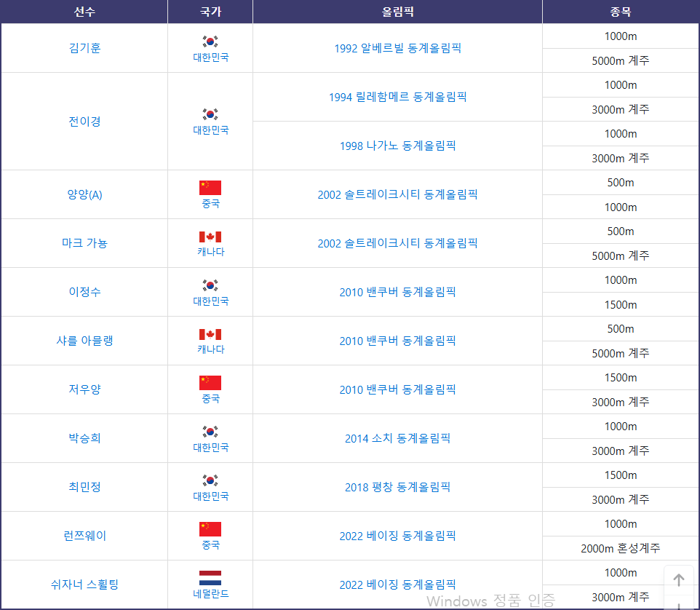700x610 pixels.
Task: Click the 선수 column header
Action: point(84,12)
